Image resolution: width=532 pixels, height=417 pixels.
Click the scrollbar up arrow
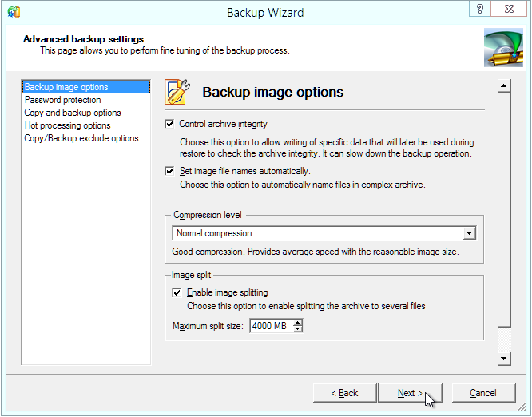tap(504, 85)
